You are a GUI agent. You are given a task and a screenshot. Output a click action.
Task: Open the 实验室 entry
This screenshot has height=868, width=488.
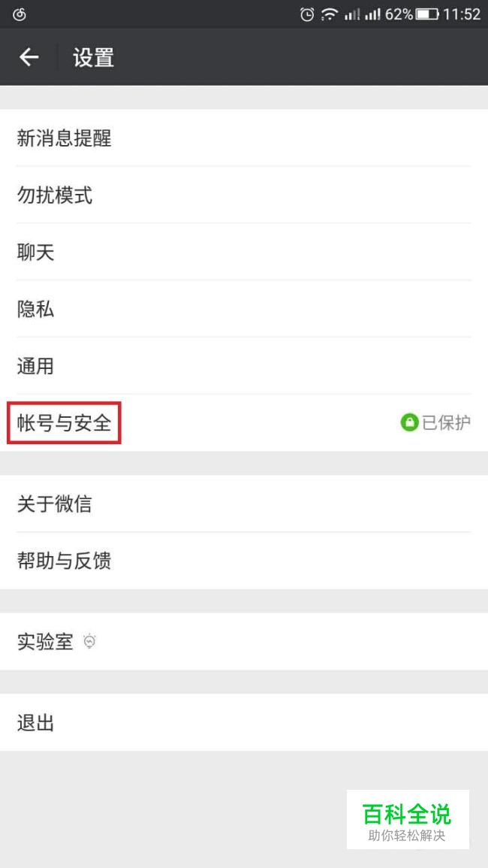tap(244, 642)
